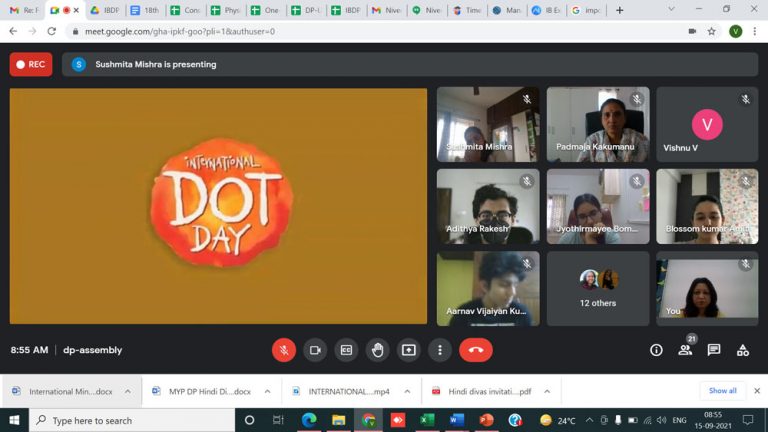Leave the call with red hang-up button

476,350
